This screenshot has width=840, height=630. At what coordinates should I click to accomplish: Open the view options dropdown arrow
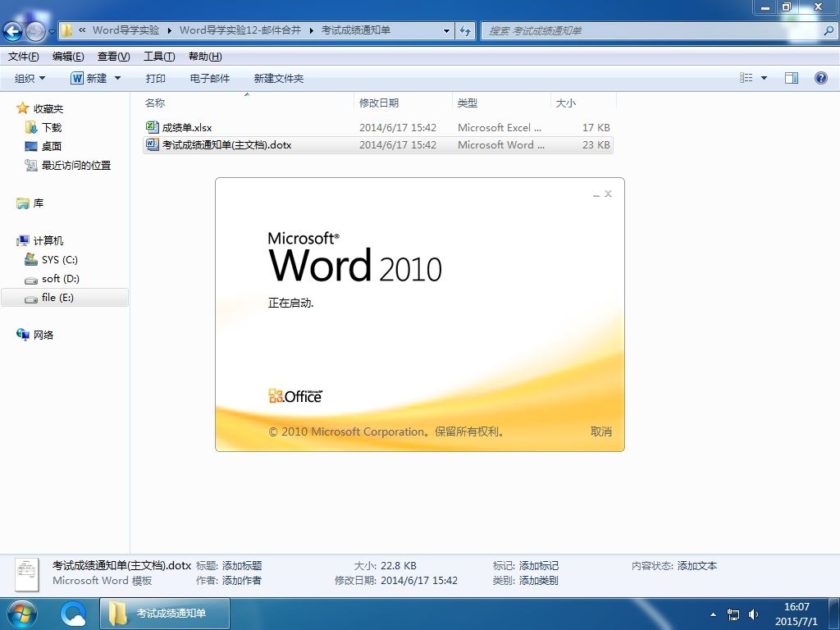(764, 78)
